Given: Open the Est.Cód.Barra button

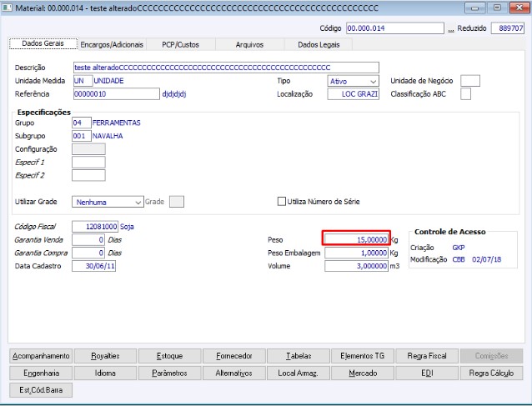Looking at the screenshot, I should coord(41,390).
